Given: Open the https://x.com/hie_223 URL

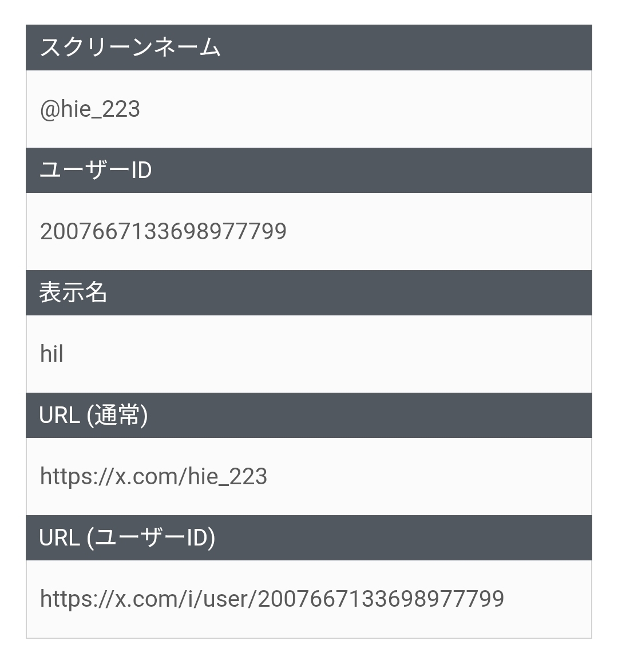Looking at the screenshot, I should pyautogui.click(x=153, y=476).
